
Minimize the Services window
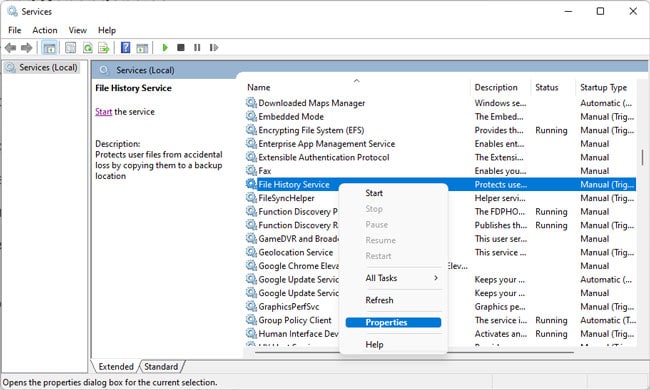pyautogui.click(x=568, y=11)
